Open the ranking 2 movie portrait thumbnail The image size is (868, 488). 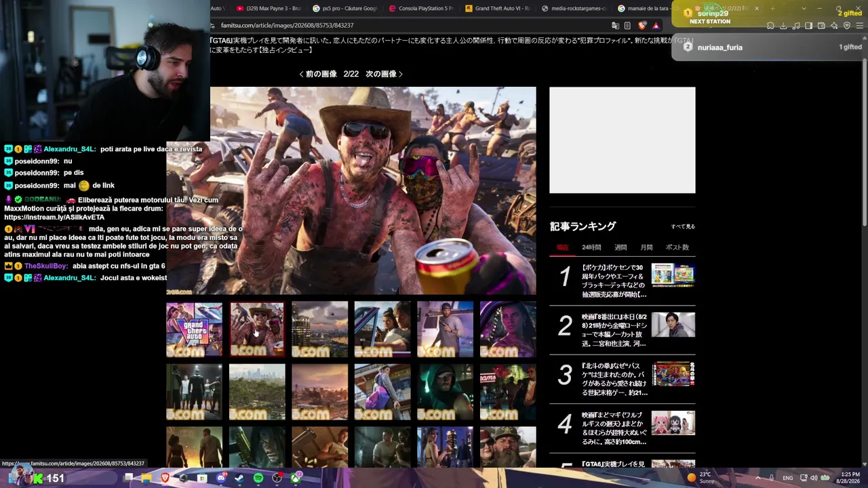click(673, 325)
